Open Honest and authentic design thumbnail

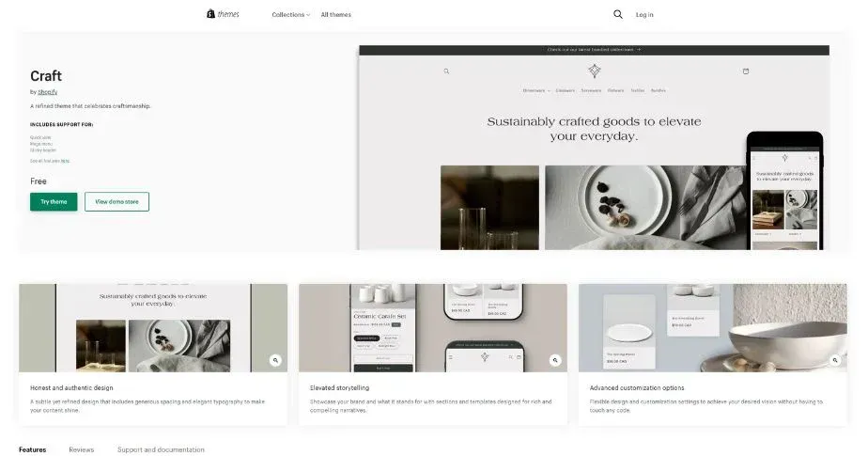tap(153, 327)
